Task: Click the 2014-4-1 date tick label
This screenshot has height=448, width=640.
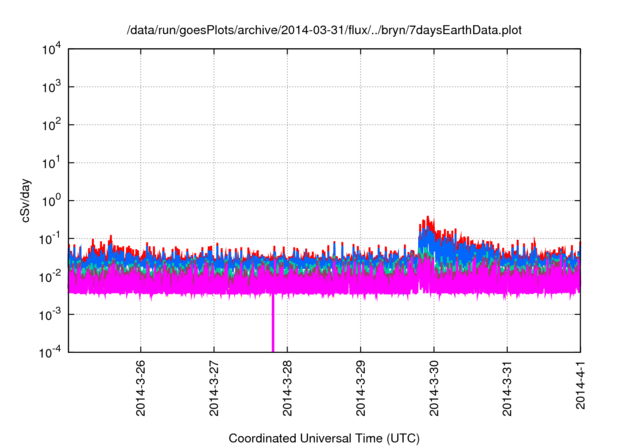Action: [580, 384]
